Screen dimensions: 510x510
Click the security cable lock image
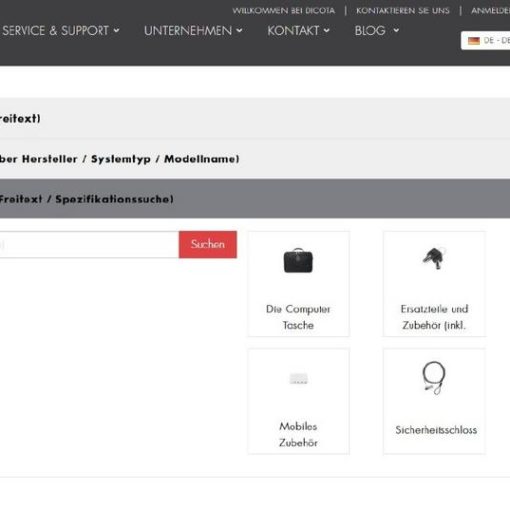coord(434,378)
